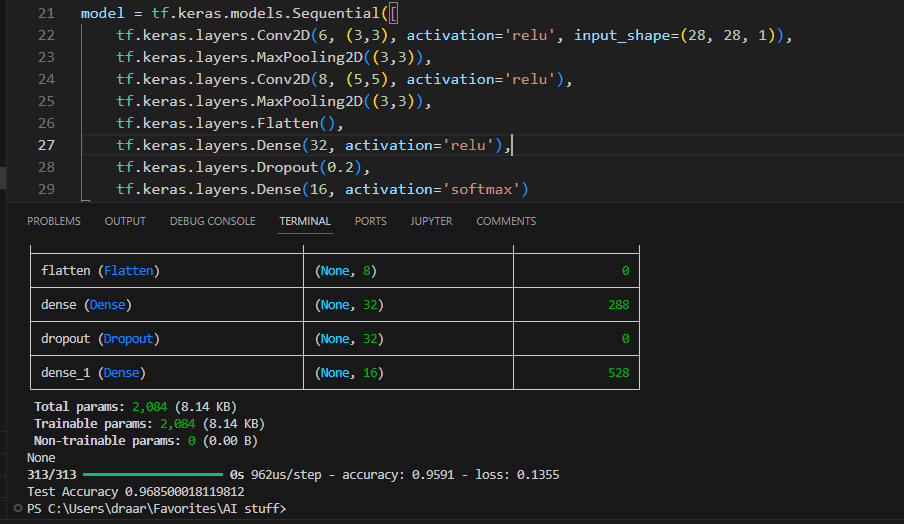Click the dense_1 (Dense) table cell
The image size is (904, 524).
(93, 373)
